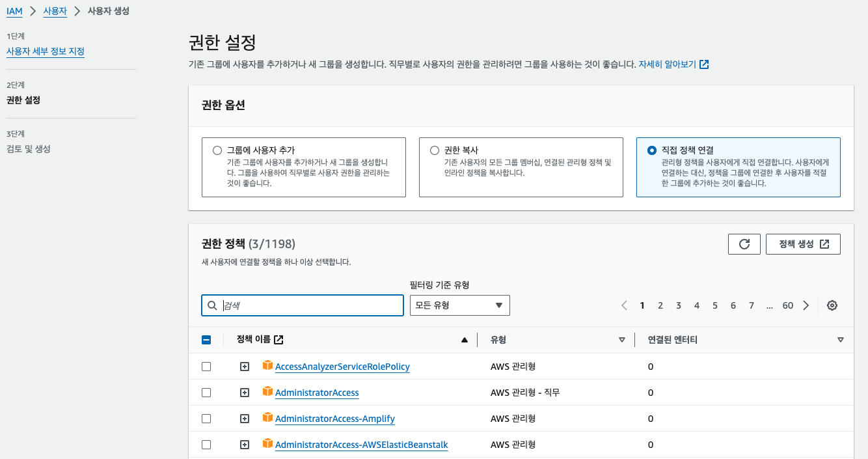The width and height of the screenshot is (868, 459).
Task: Open the AdministratorAccess-Amplify policy link
Action: [335, 419]
